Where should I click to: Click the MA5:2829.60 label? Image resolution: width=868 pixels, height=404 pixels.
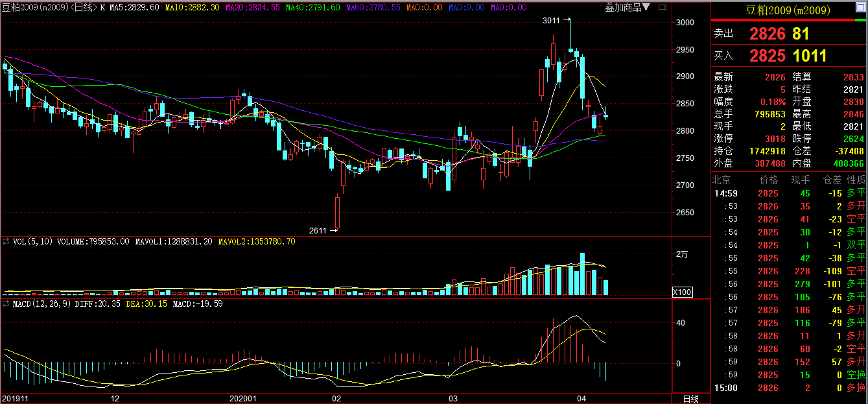tap(134, 8)
